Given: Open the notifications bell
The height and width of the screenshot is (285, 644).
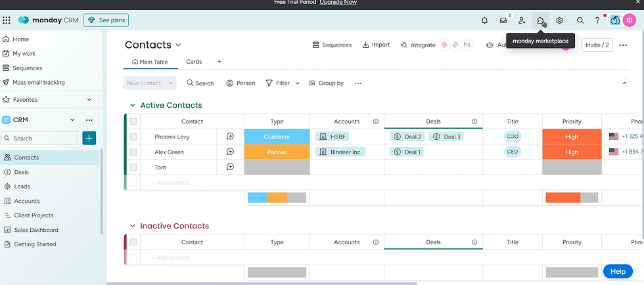Looking at the screenshot, I should click(485, 20).
